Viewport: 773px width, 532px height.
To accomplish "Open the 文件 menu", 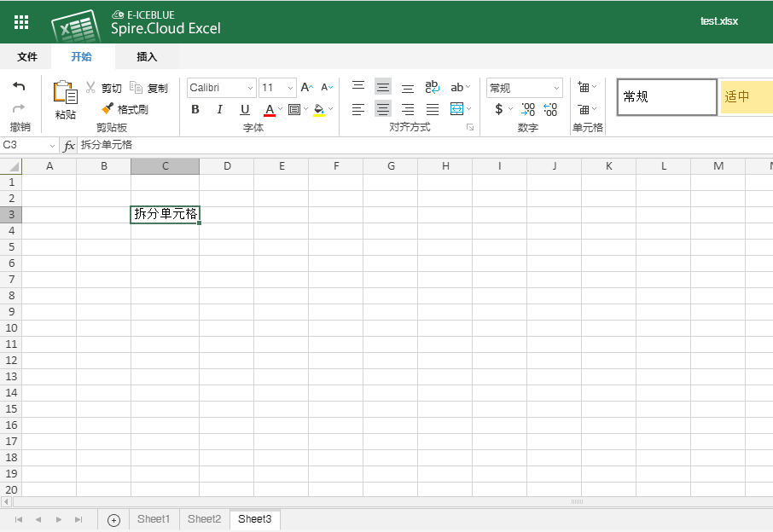I will click(26, 56).
